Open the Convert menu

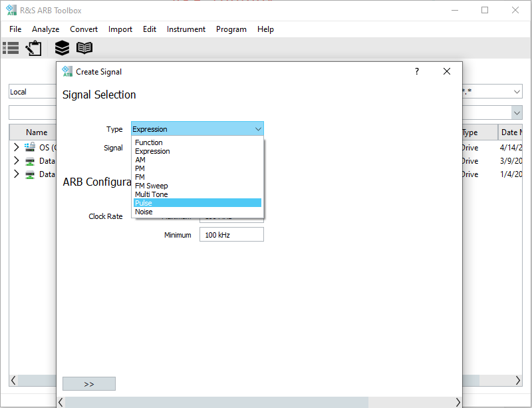pos(84,29)
